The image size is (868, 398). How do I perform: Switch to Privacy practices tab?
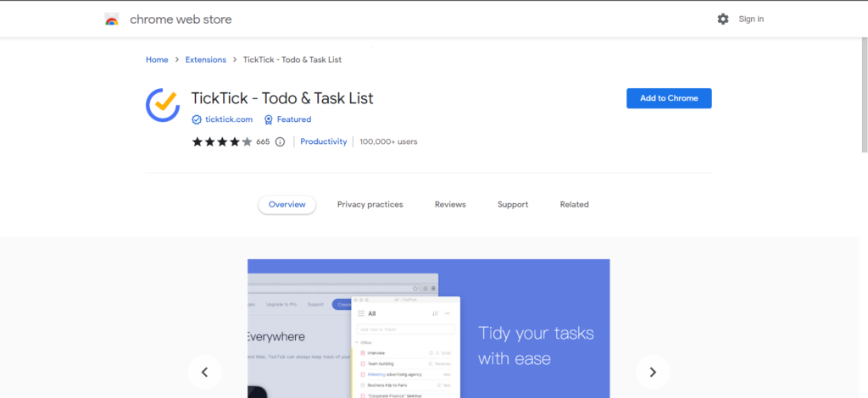[370, 205]
